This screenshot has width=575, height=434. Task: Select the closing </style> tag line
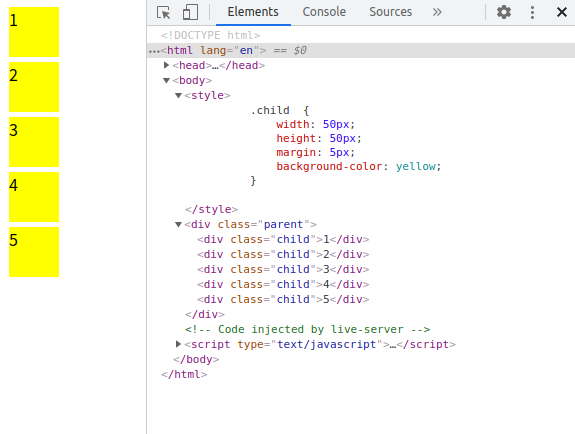(x=211, y=209)
